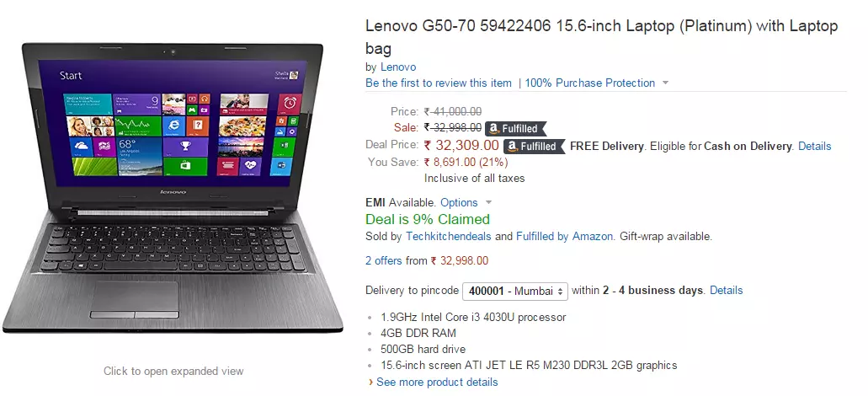The image size is (868, 396).
Task: Click the Fulfilled badge beside Sale price
Action: pyautogui.click(x=515, y=129)
